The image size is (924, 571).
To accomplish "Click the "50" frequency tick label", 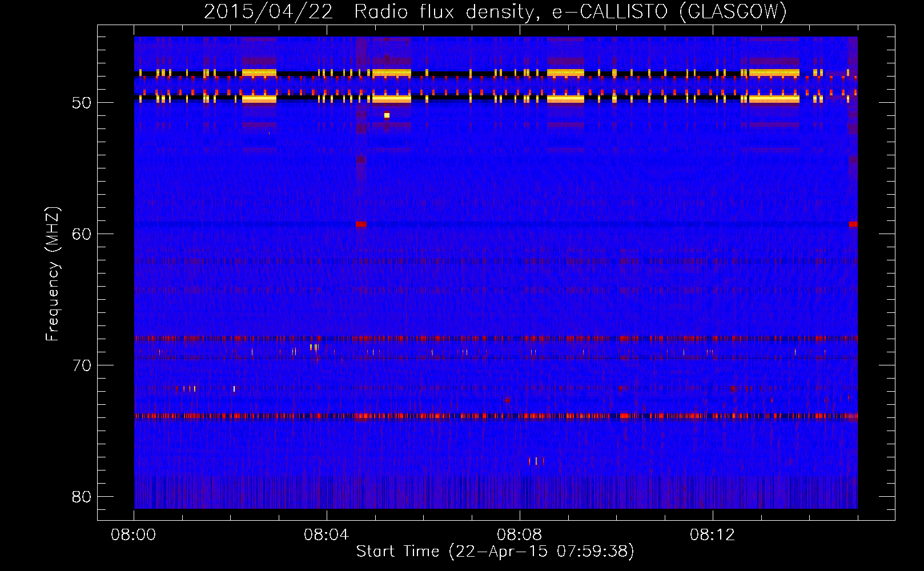I will click(x=82, y=103).
